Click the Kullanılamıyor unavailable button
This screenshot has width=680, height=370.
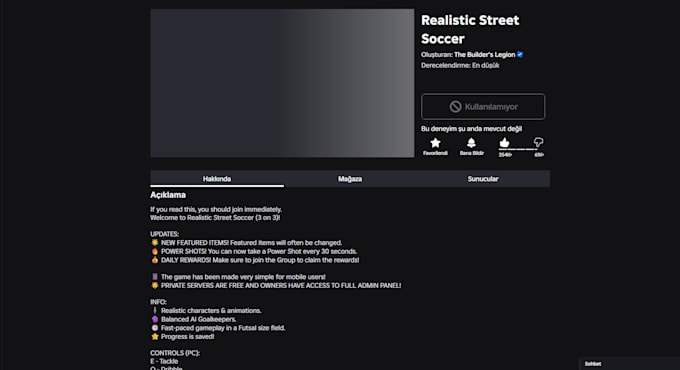click(483, 107)
